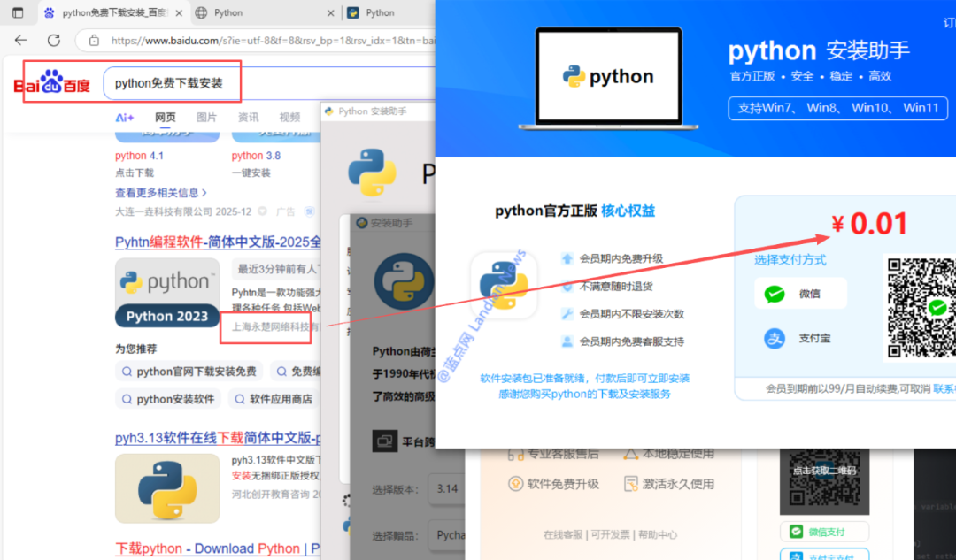
Task: Select the 资讯 results tab
Action: coord(248,117)
